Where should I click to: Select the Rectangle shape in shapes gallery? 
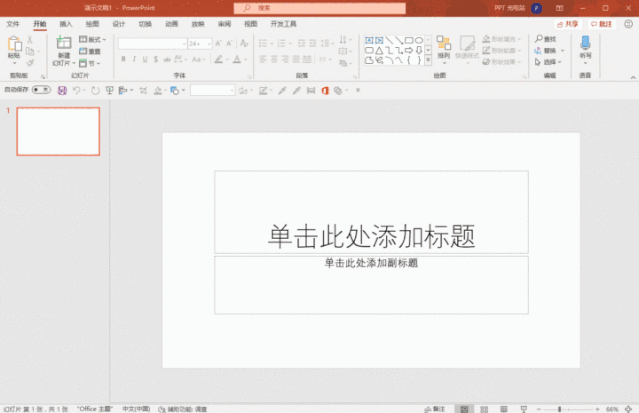pyautogui.click(x=409, y=40)
